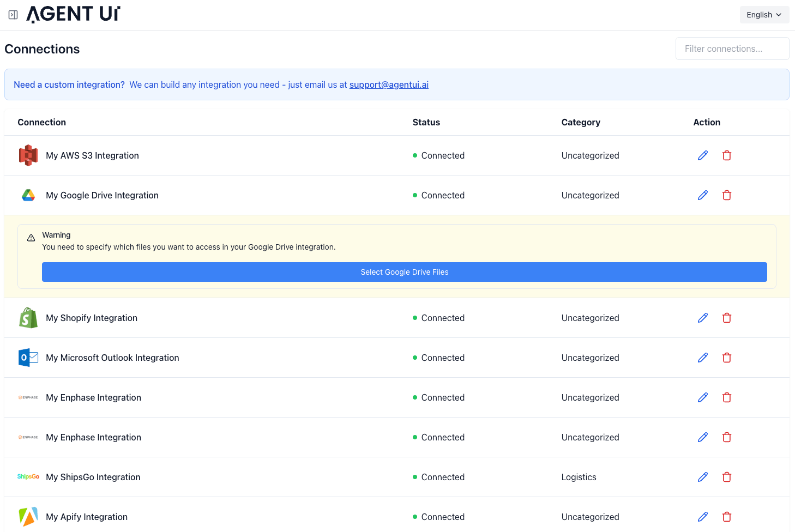Click the Apify integration icon

(28, 516)
